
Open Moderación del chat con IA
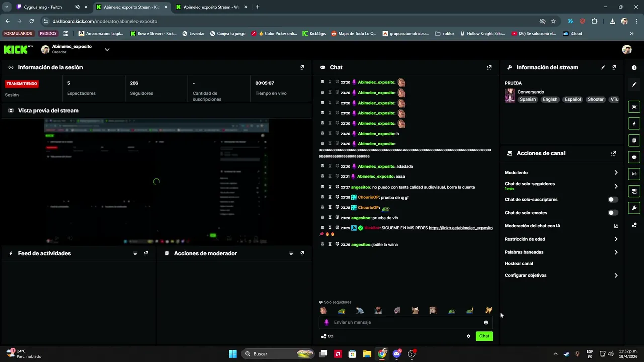pos(561,226)
